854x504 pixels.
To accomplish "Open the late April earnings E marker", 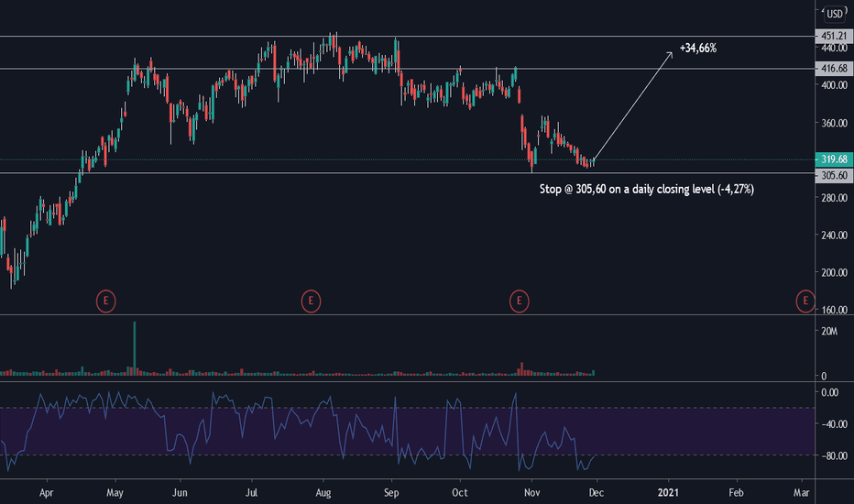I will click(105, 301).
